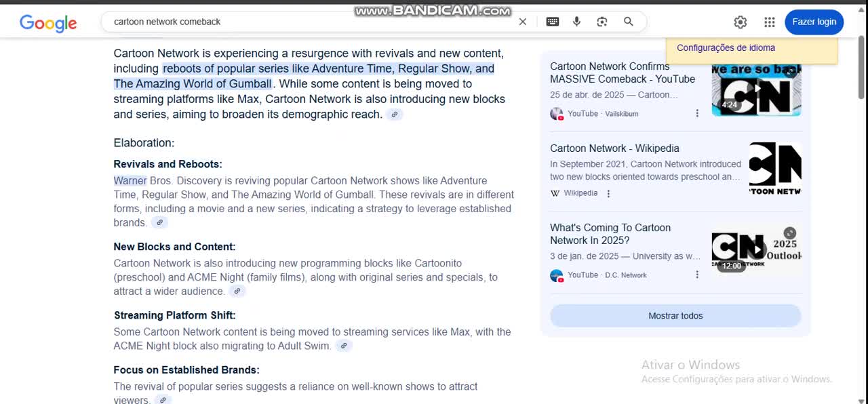Open options menu for D.C. Network result

pos(697,275)
